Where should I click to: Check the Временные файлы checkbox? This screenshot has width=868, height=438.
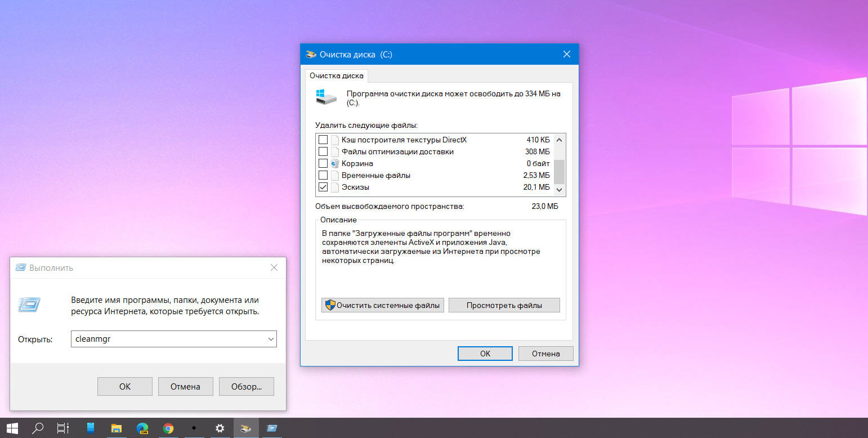[x=323, y=175]
